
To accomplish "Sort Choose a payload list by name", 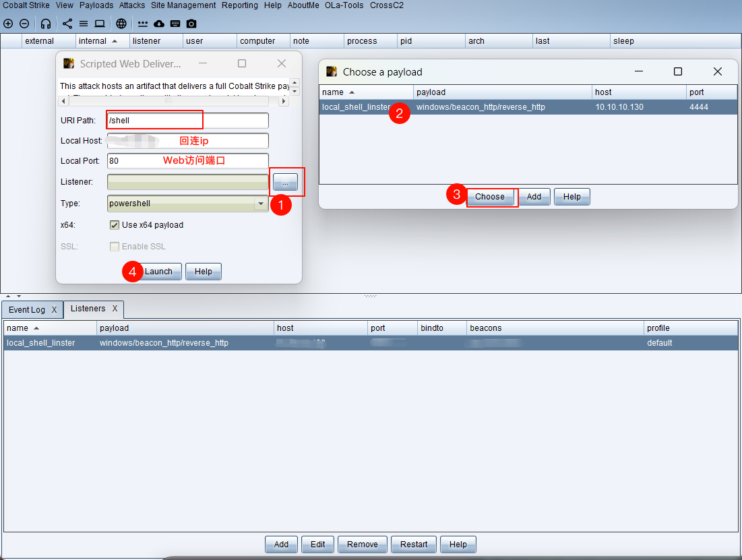I will 366,92.
